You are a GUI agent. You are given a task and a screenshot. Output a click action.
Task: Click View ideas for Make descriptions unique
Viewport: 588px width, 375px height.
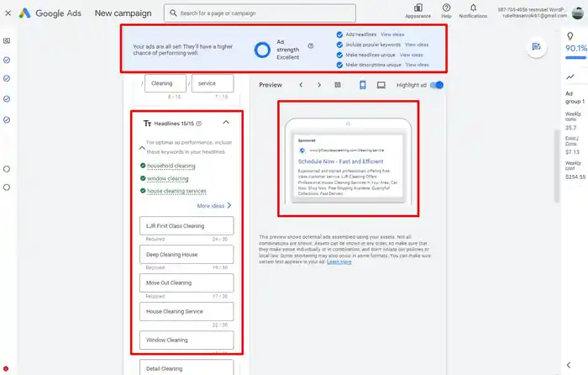(x=417, y=65)
